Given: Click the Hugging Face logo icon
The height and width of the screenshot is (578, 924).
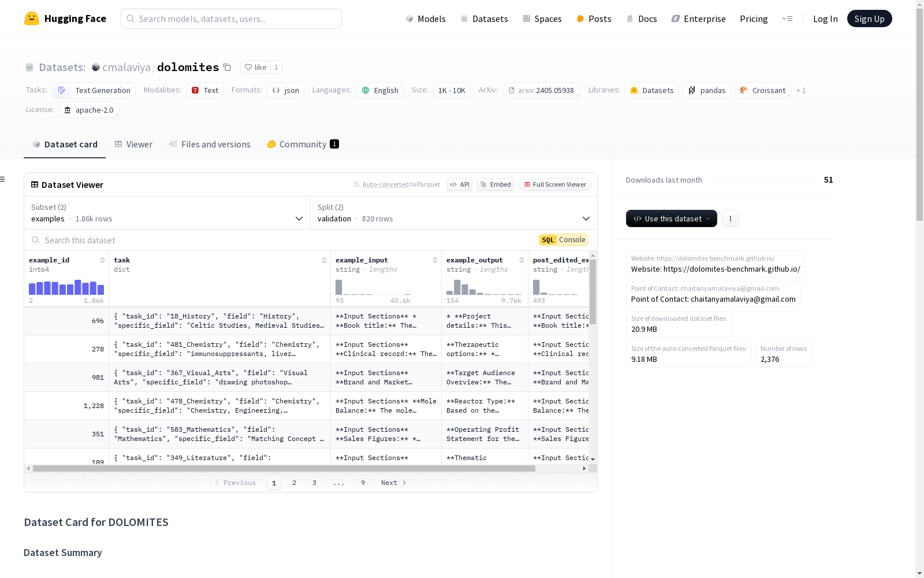Looking at the screenshot, I should click(x=32, y=18).
